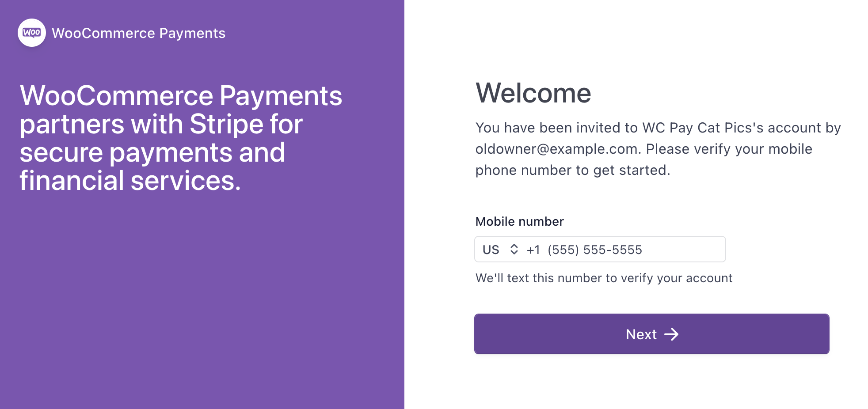
Task: Click the Mobile number field label
Action: [519, 222]
